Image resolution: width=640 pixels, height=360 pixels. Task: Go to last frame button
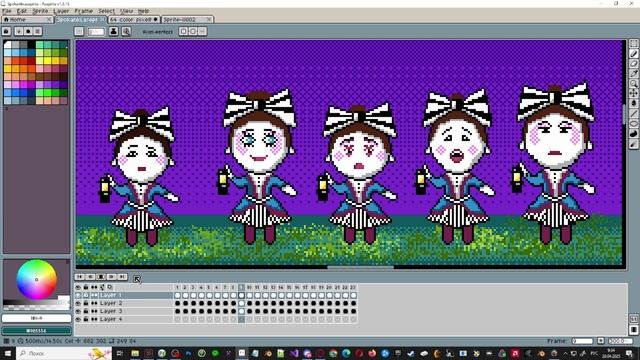click(x=122, y=277)
